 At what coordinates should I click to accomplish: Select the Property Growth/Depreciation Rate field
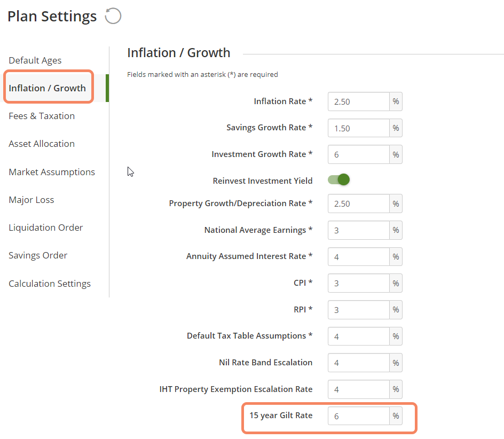[x=359, y=203]
